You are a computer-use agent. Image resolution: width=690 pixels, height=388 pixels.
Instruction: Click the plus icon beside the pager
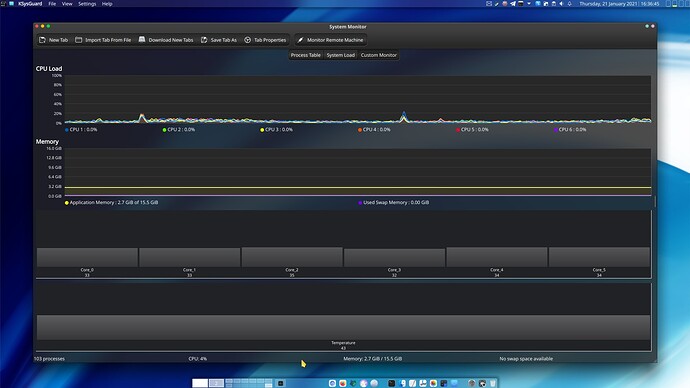coord(280,383)
